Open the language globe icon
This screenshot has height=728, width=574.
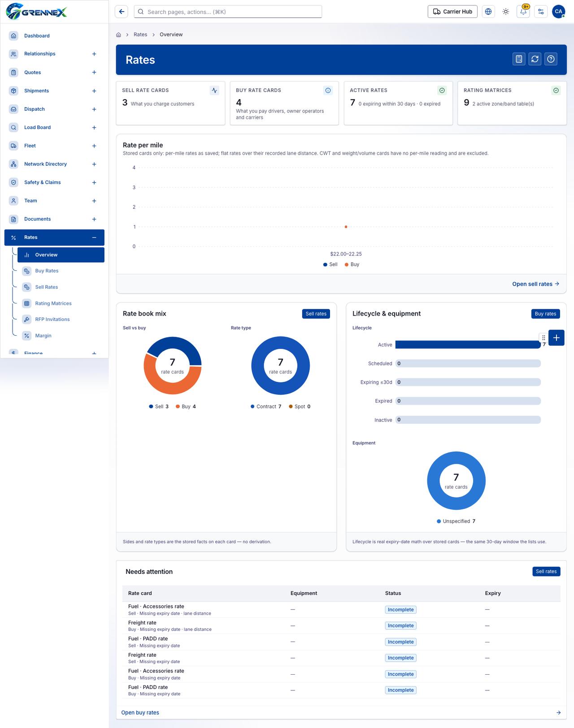click(x=488, y=12)
